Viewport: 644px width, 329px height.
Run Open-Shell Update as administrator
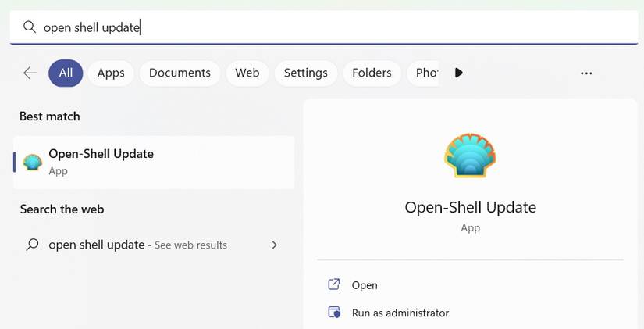[x=400, y=313]
